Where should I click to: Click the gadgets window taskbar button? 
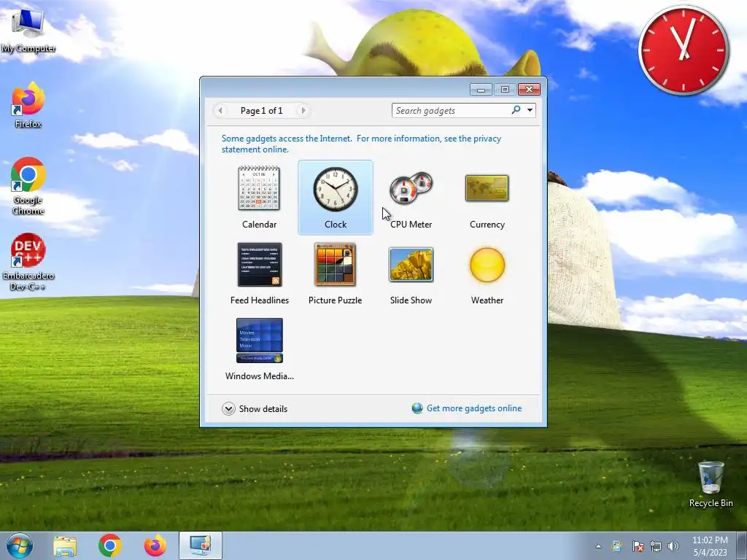tap(201, 545)
